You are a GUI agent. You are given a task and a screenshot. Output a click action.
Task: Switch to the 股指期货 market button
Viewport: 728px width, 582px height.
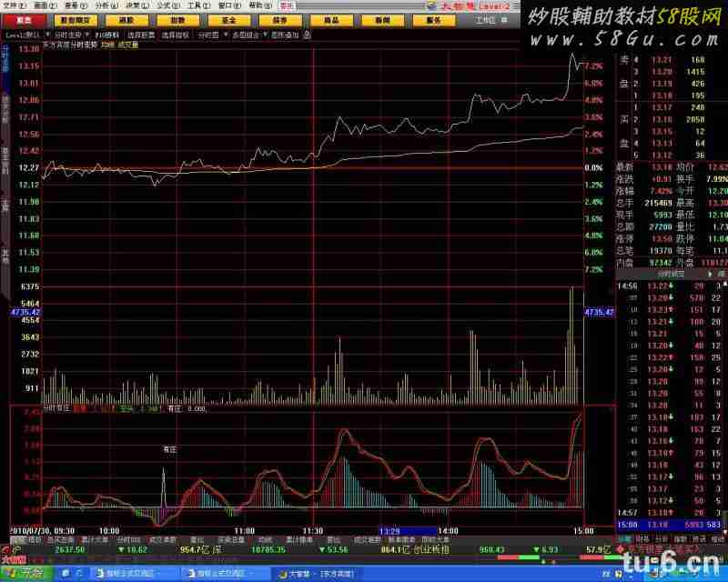click(76, 20)
